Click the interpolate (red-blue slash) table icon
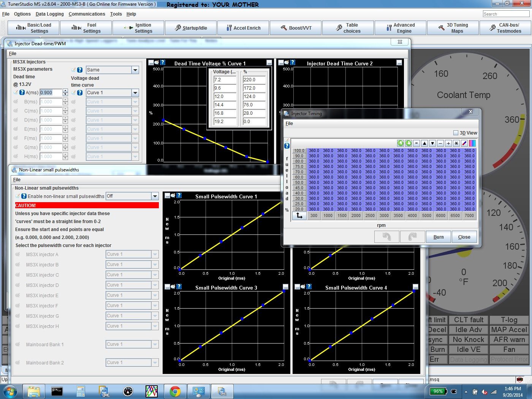 464,143
